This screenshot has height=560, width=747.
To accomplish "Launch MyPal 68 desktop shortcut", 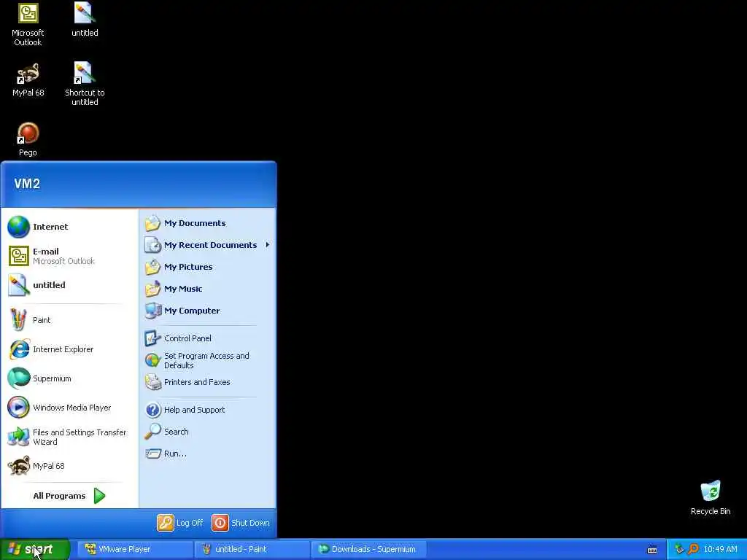I will click(28, 80).
